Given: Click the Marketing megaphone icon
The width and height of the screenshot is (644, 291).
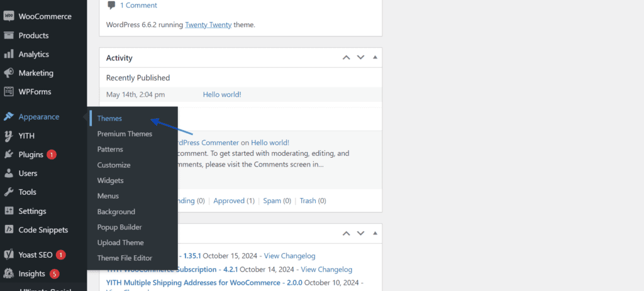Looking at the screenshot, I should click(x=9, y=73).
